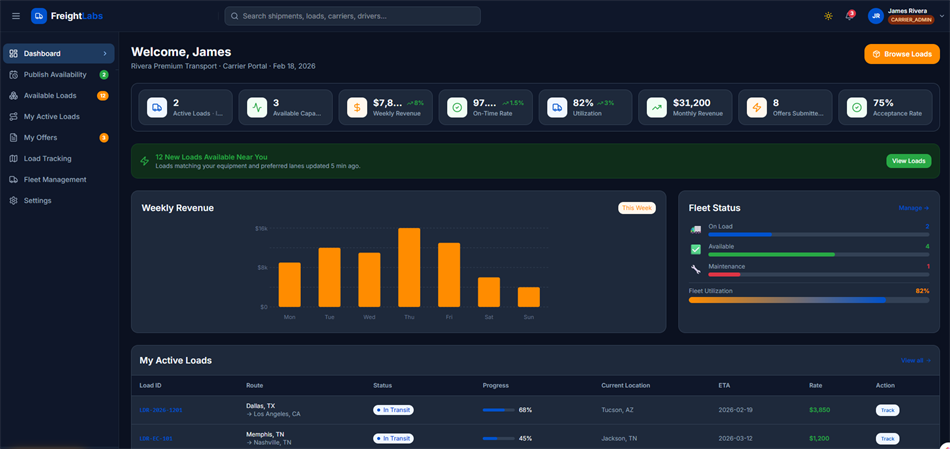Open Publish Availability page

[x=58, y=75]
